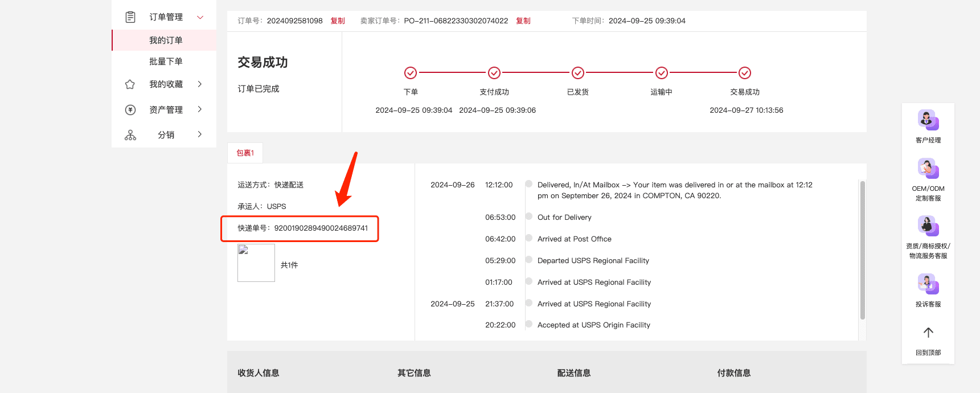The height and width of the screenshot is (393, 980).
Task: Click the 订单管理 clipboard icon
Action: 130,17
